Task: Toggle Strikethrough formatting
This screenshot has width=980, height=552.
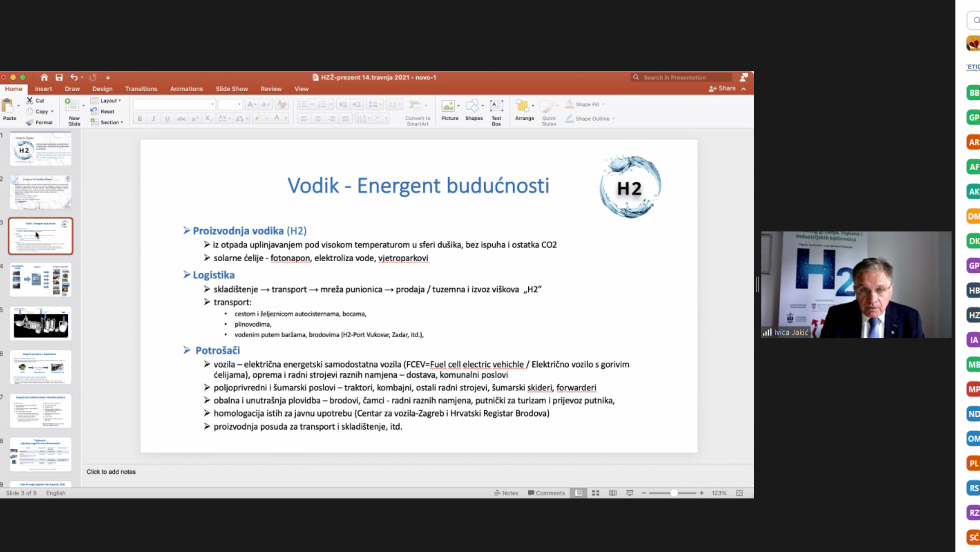Action: 181,119
